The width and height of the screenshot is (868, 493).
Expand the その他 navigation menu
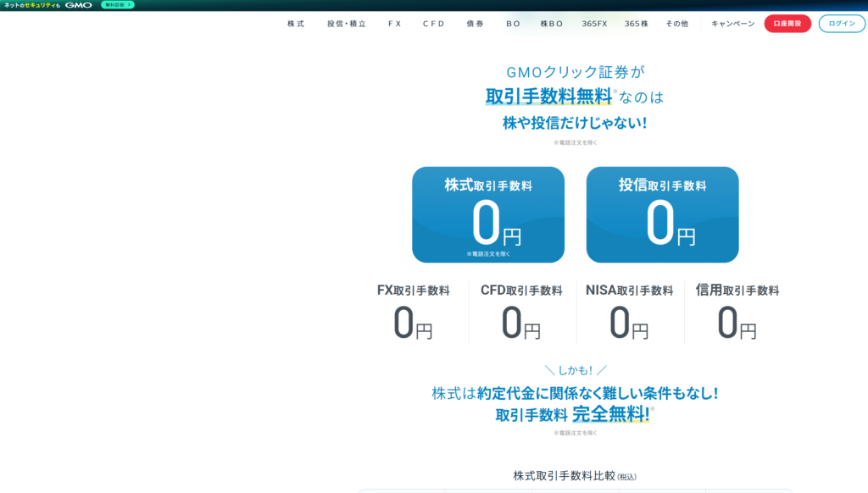click(677, 24)
